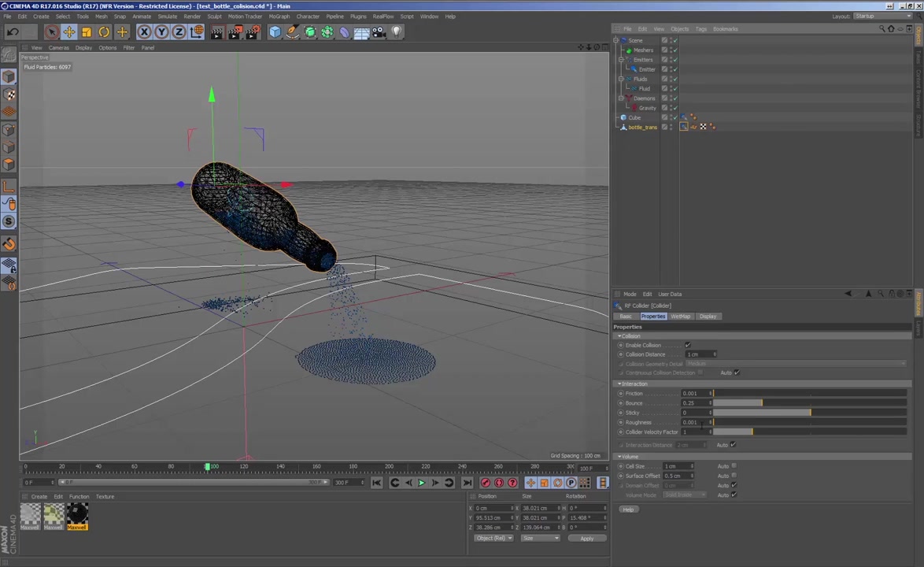Image resolution: width=924 pixels, height=567 pixels.
Task: Select the Scale tool
Action: coord(85,31)
